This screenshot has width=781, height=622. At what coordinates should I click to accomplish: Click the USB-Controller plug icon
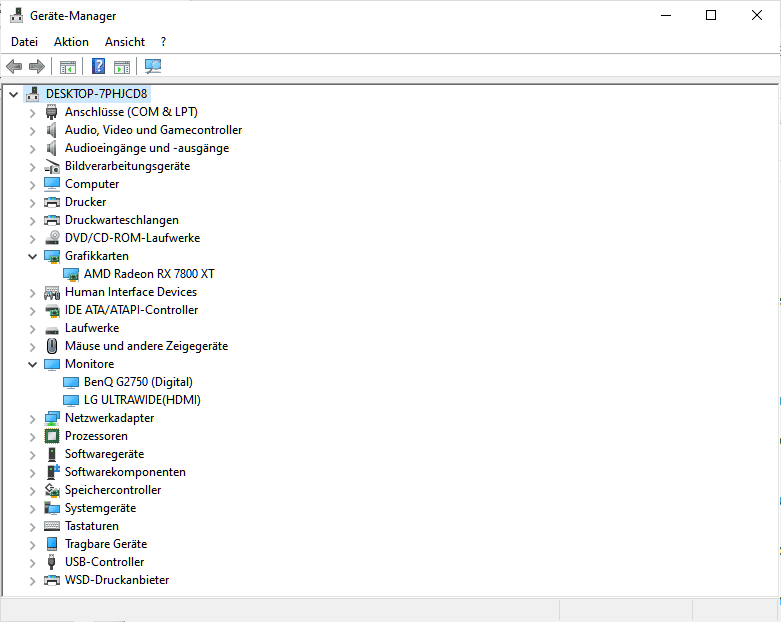click(x=51, y=562)
